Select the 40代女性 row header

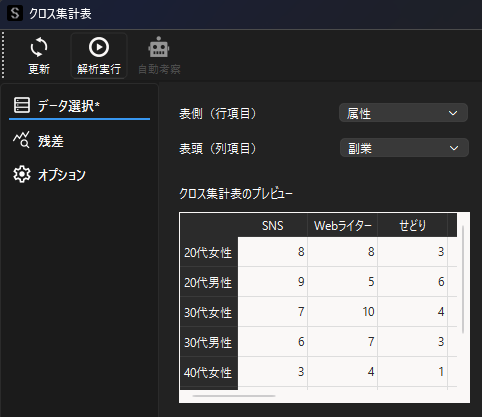[209, 372]
